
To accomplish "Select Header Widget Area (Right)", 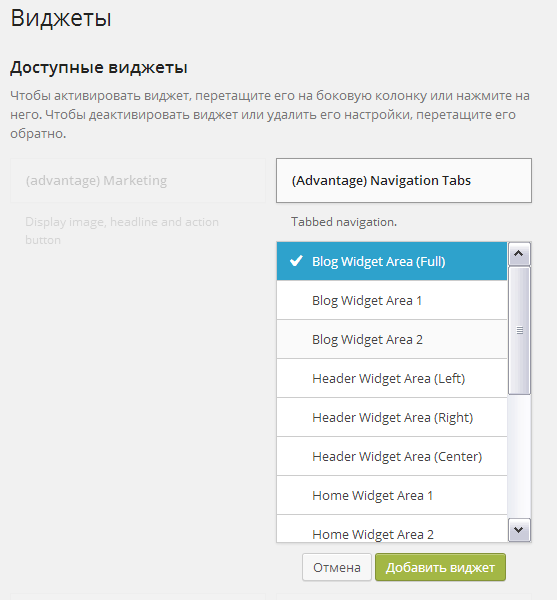I will [x=392, y=417].
